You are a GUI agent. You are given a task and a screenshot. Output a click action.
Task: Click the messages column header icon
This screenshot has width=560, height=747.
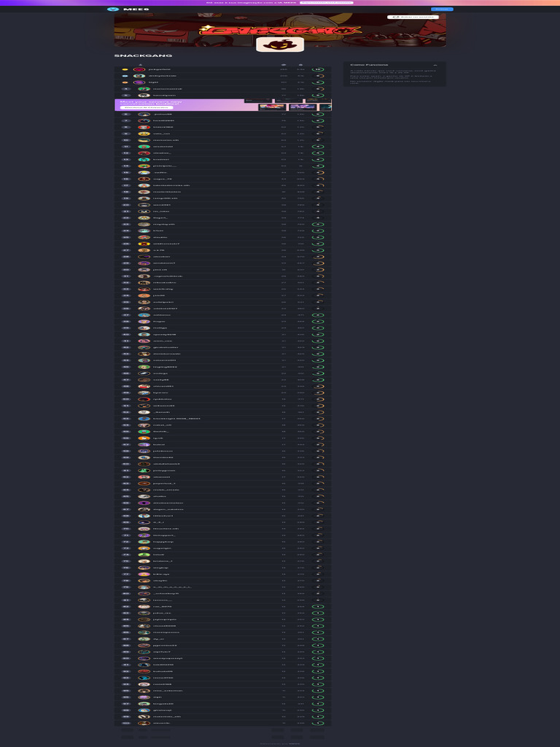pos(284,65)
